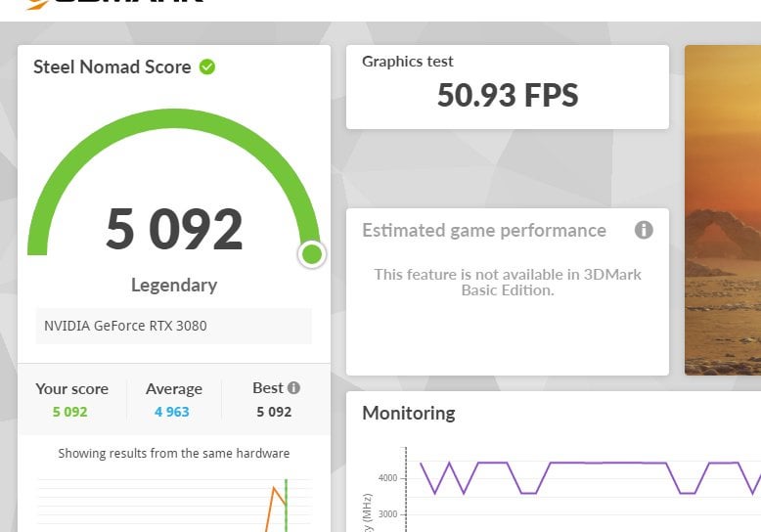Click the 4000 axis label on chart
The height and width of the screenshot is (532, 761).
point(387,478)
